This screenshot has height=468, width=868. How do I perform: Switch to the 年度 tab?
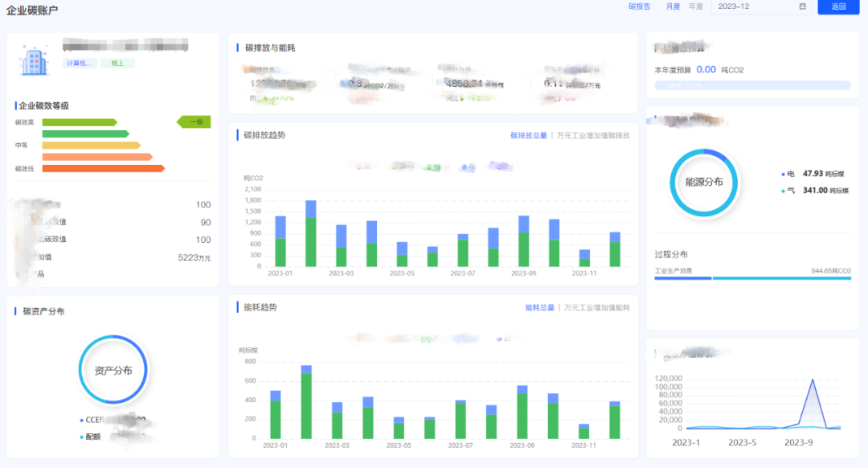pos(696,6)
